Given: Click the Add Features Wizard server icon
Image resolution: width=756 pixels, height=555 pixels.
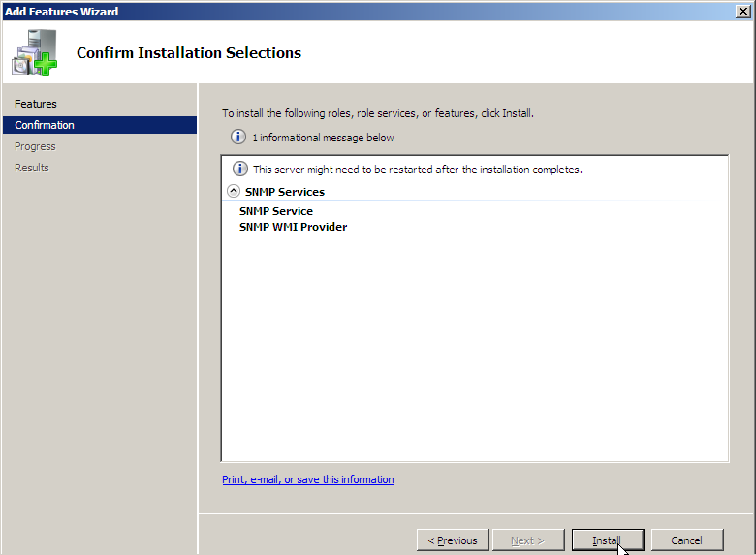Looking at the screenshot, I should (x=34, y=52).
